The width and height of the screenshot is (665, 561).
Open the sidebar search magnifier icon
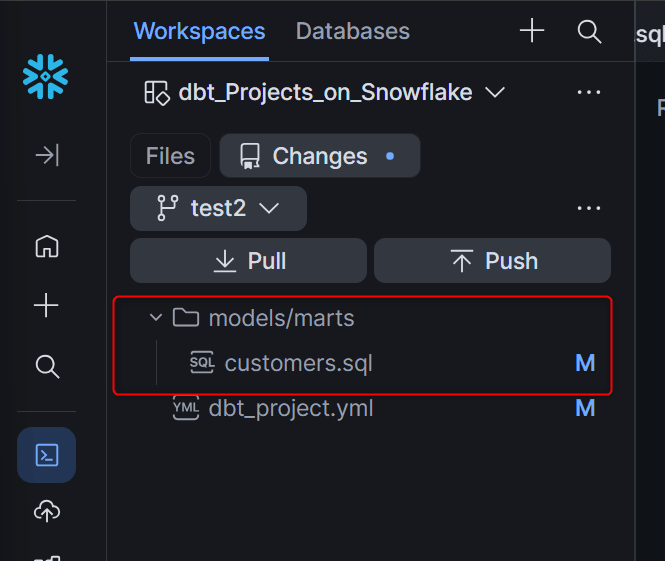pyautogui.click(x=47, y=366)
